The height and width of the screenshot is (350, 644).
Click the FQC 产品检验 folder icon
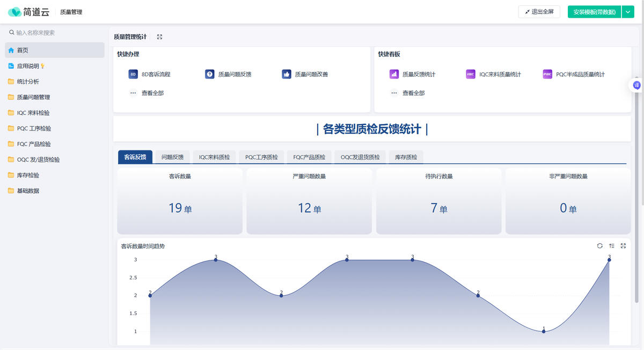pos(11,144)
